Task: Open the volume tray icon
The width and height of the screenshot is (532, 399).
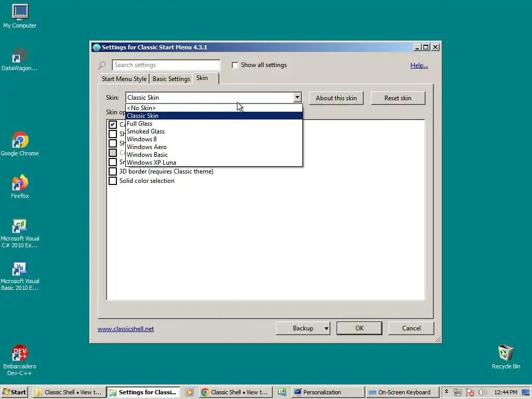Action: (x=482, y=392)
